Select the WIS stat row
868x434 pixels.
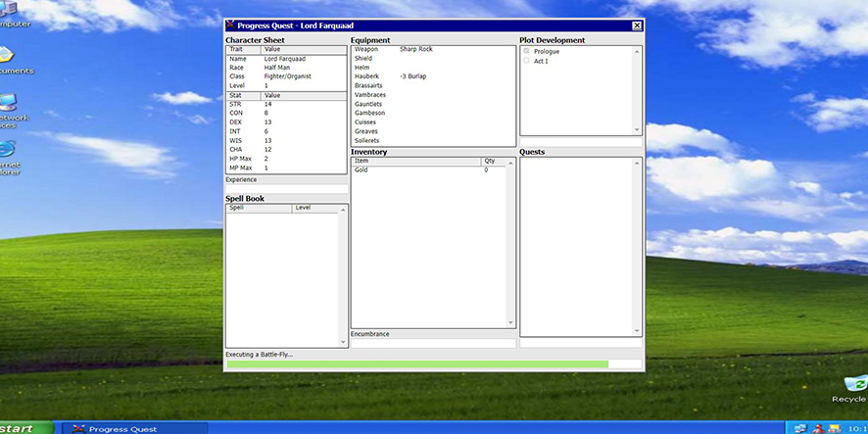(286, 141)
